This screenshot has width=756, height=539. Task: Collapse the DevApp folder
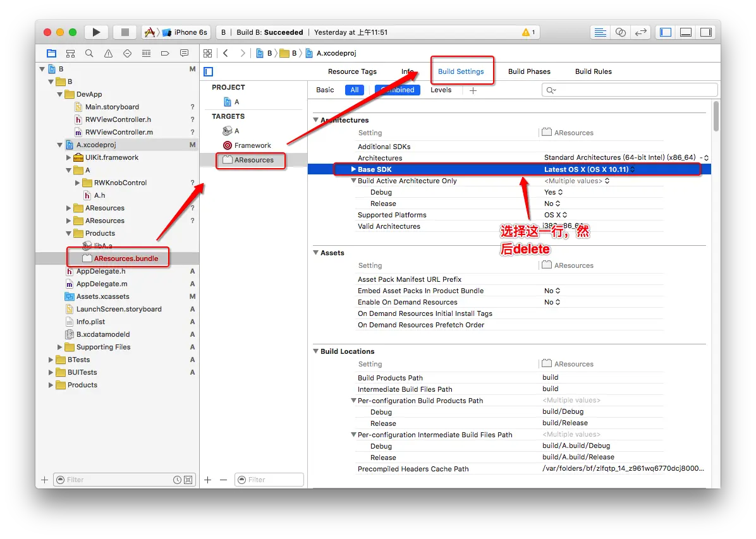pos(60,95)
